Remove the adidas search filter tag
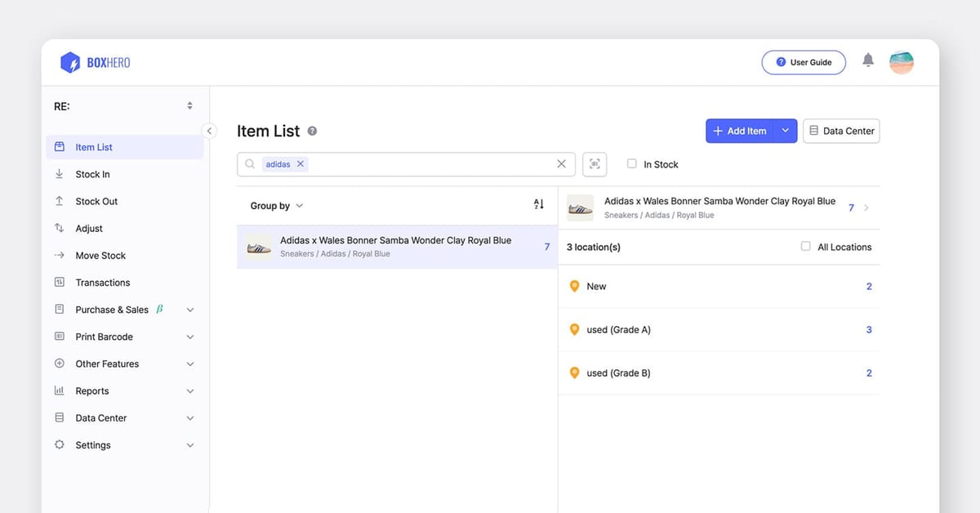980x513 pixels. 300,163
